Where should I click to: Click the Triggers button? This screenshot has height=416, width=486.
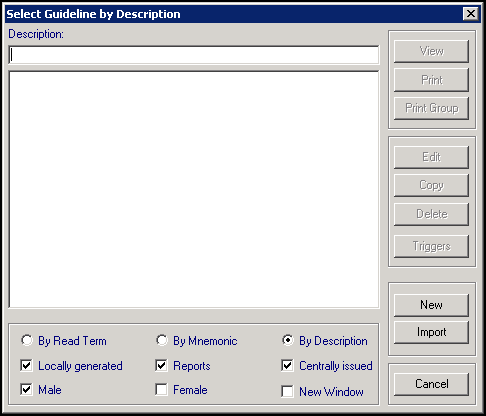point(431,246)
